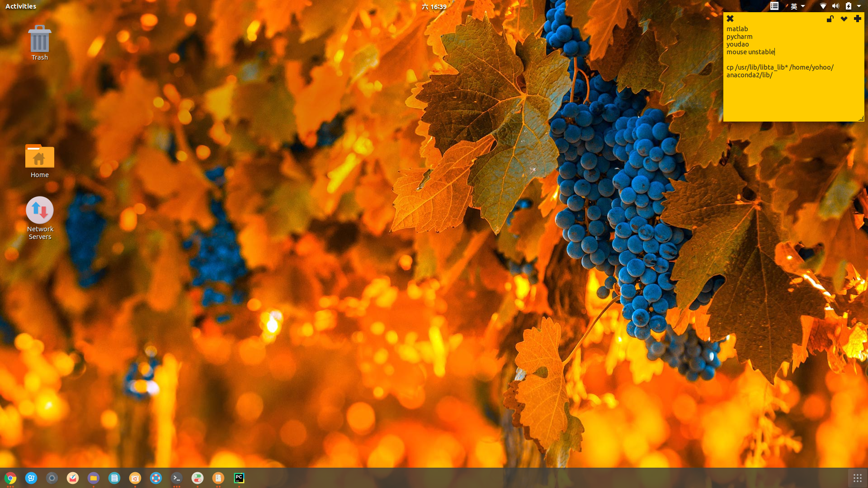
Task: Open the Activities menu
Action: pyautogui.click(x=20, y=6)
